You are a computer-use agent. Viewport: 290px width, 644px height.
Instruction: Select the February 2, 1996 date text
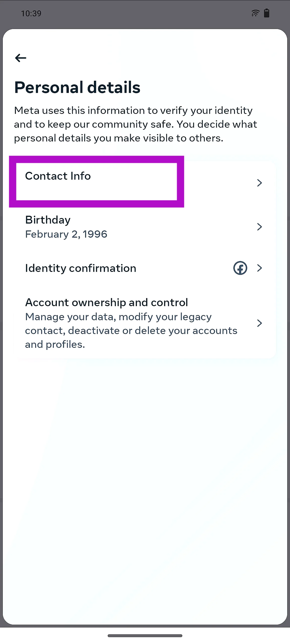pos(66,234)
